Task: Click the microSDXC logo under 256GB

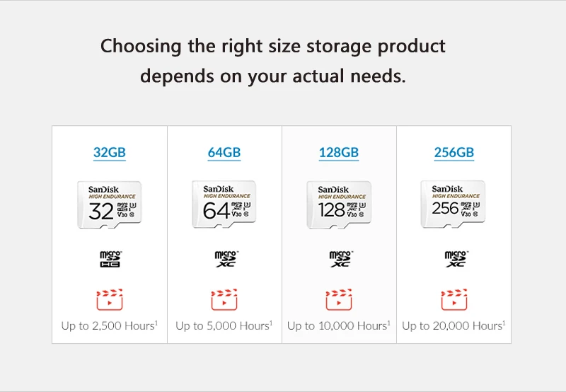Action: [454, 258]
